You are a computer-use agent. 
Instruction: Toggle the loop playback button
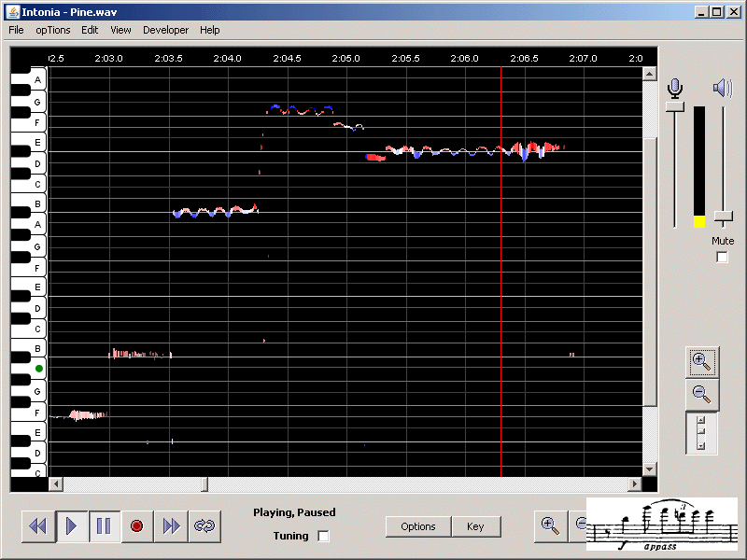(x=204, y=526)
